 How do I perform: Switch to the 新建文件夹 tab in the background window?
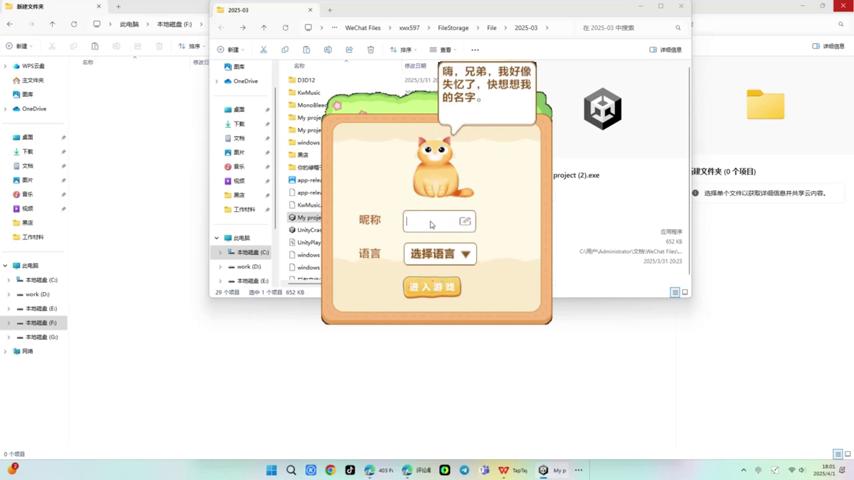point(52,7)
